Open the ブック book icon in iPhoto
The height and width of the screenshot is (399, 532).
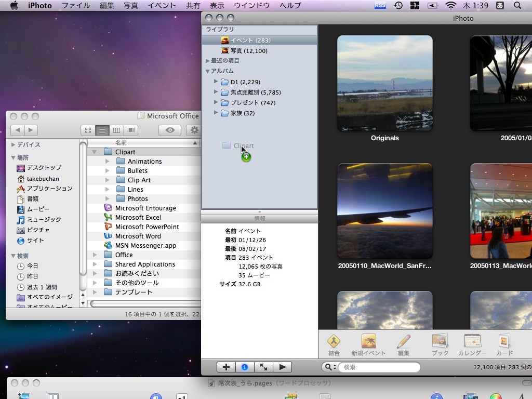[x=440, y=341]
